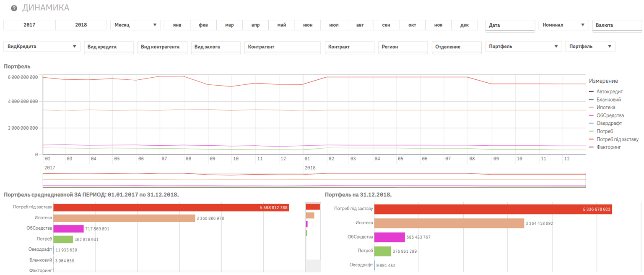Open the Месяц period dropdown
Viewport: 644px width, 275px height.
tap(135, 25)
